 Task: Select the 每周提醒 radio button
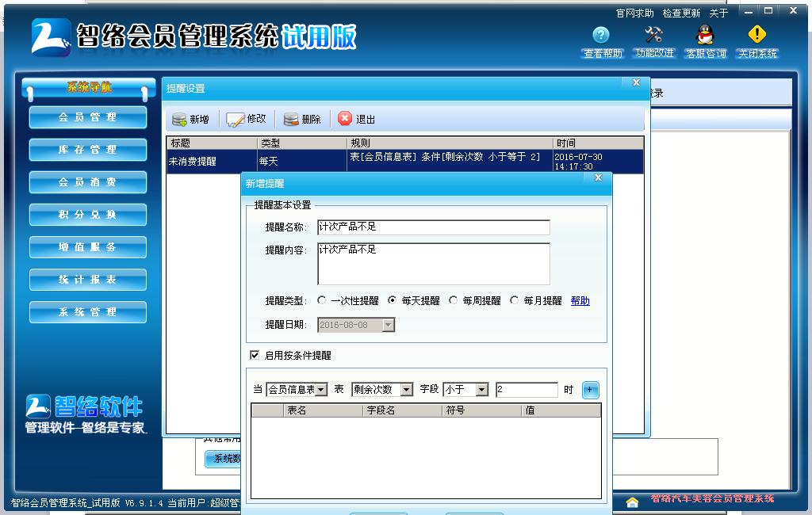(x=452, y=299)
